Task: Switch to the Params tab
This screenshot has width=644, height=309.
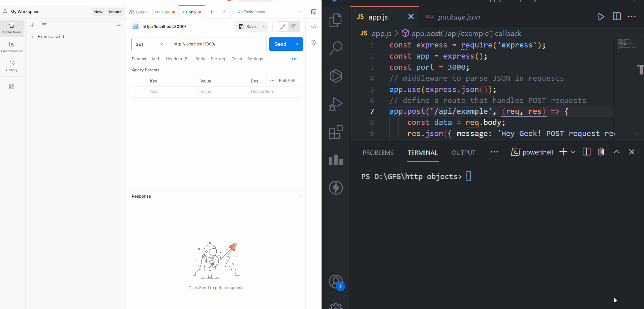Action: (139, 59)
